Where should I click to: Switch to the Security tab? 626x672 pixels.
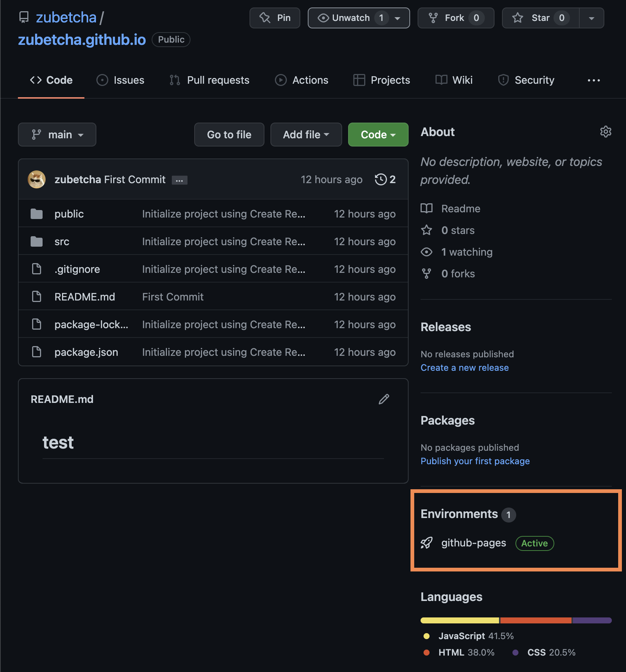(x=526, y=80)
